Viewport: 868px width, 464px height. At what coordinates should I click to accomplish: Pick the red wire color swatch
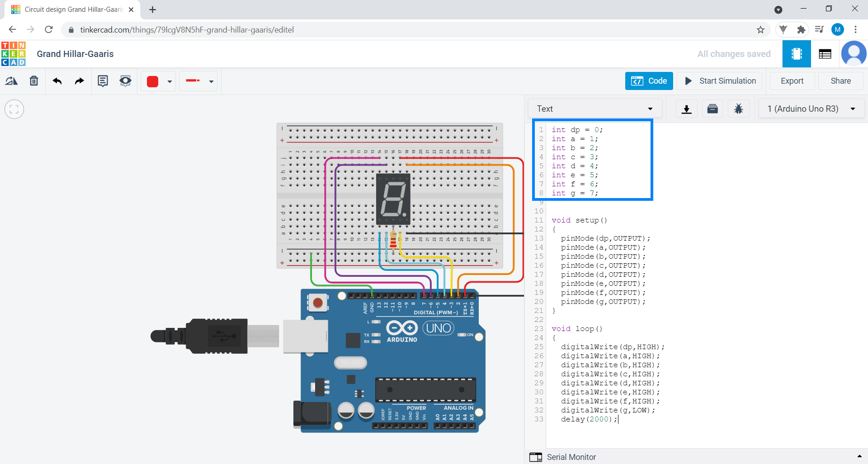coord(153,81)
